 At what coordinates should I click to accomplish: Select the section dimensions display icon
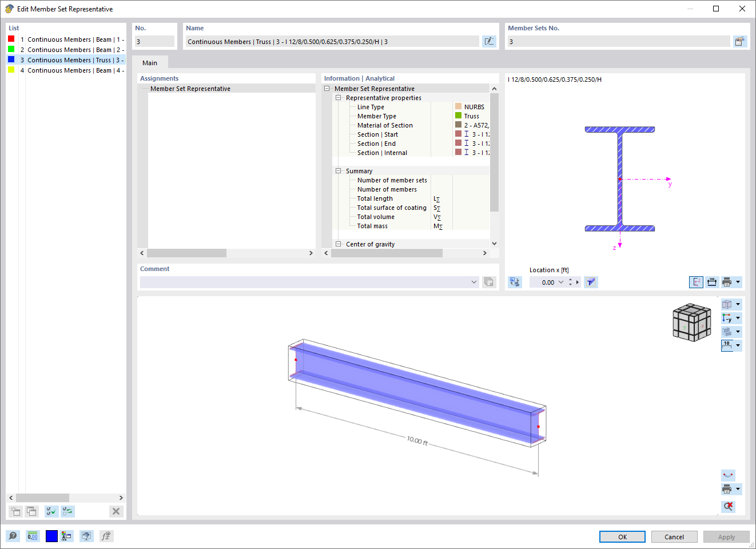coord(711,282)
